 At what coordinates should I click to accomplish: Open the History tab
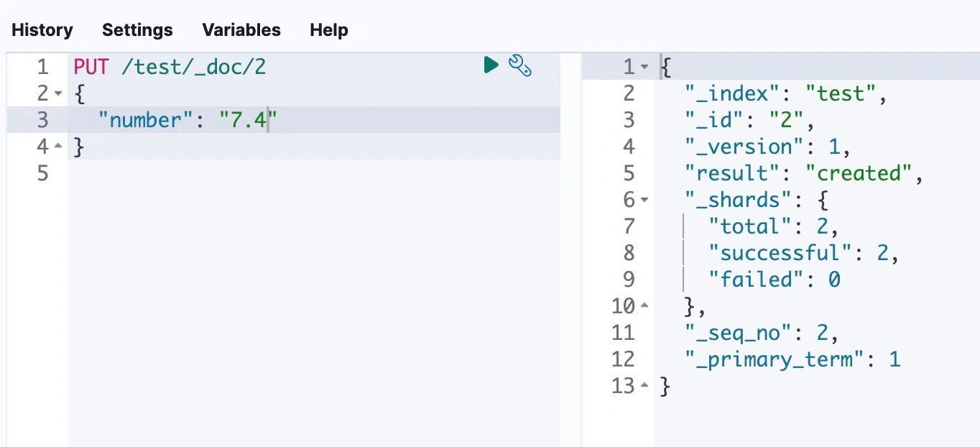pos(42,30)
